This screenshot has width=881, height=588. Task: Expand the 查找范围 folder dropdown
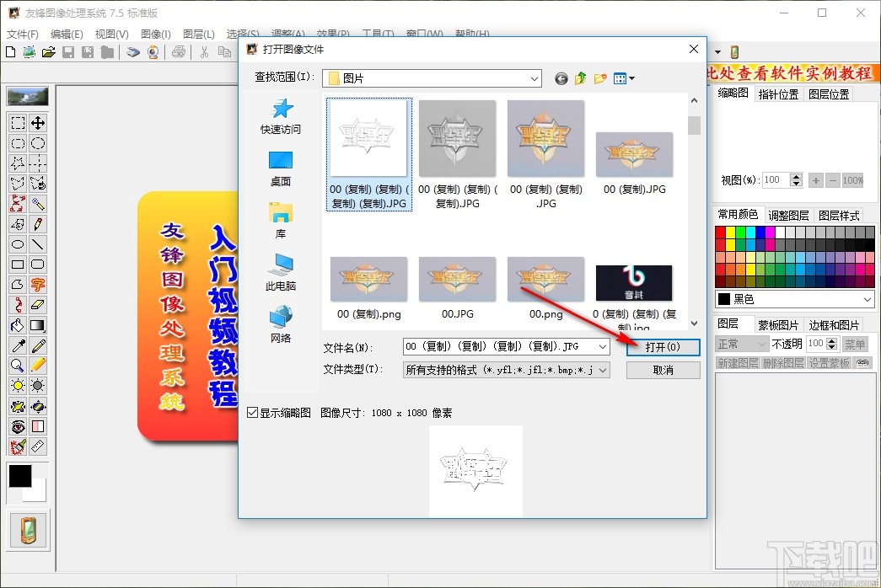click(x=535, y=78)
